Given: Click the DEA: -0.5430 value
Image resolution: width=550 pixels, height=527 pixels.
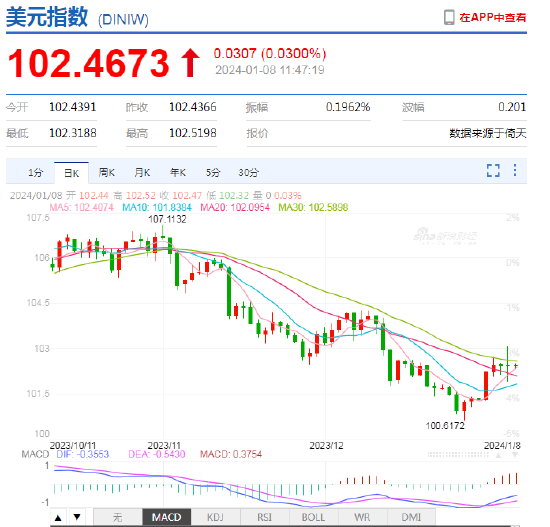Looking at the screenshot, I should (x=157, y=454).
